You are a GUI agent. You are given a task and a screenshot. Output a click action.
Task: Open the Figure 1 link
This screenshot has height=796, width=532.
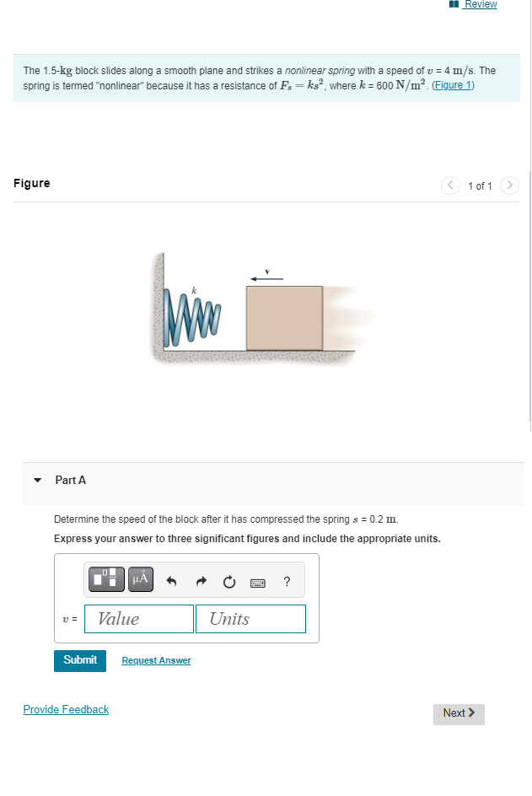[x=452, y=85]
